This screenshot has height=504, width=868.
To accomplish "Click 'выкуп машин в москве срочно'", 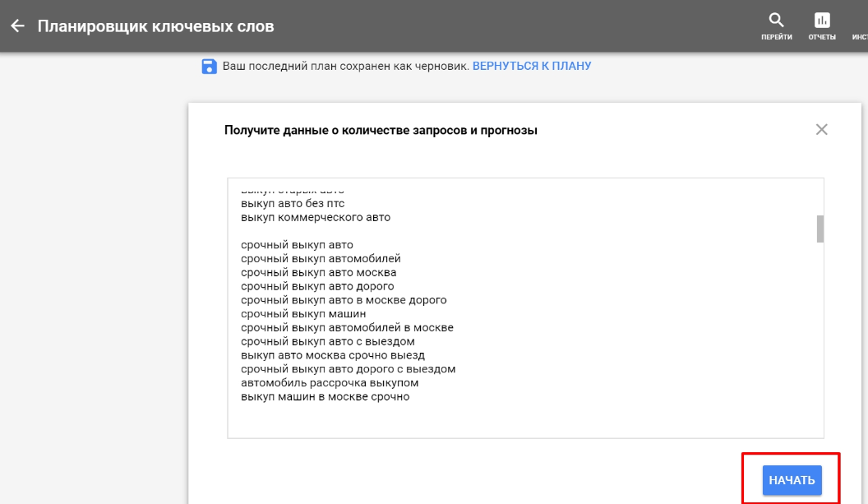I will (x=325, y=396).
